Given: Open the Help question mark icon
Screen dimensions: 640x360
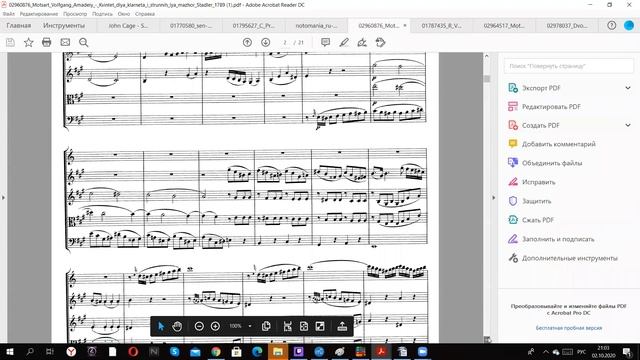Looking at the screenshot, I should [611, 25].
